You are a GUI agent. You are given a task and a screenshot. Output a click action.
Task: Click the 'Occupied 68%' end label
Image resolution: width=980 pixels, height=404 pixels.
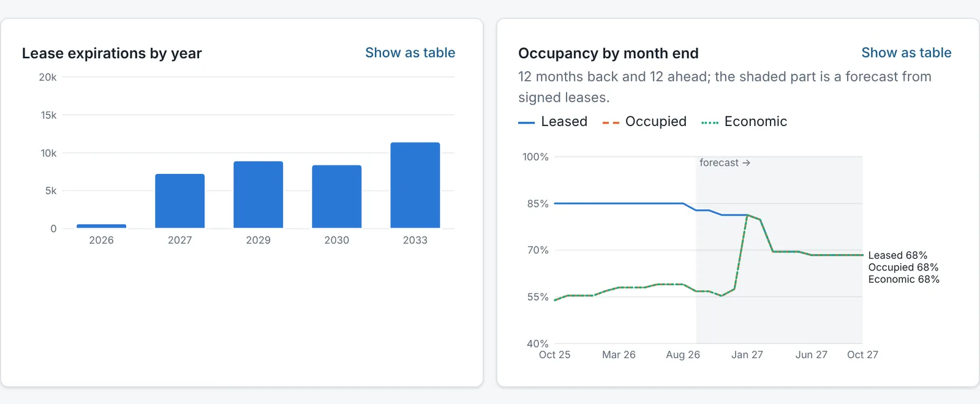903,267
